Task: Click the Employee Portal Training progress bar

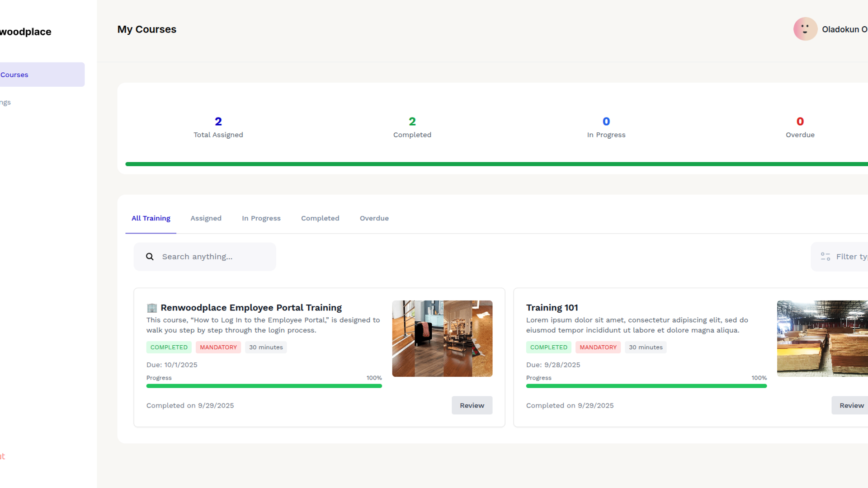Action: [264, 386]
